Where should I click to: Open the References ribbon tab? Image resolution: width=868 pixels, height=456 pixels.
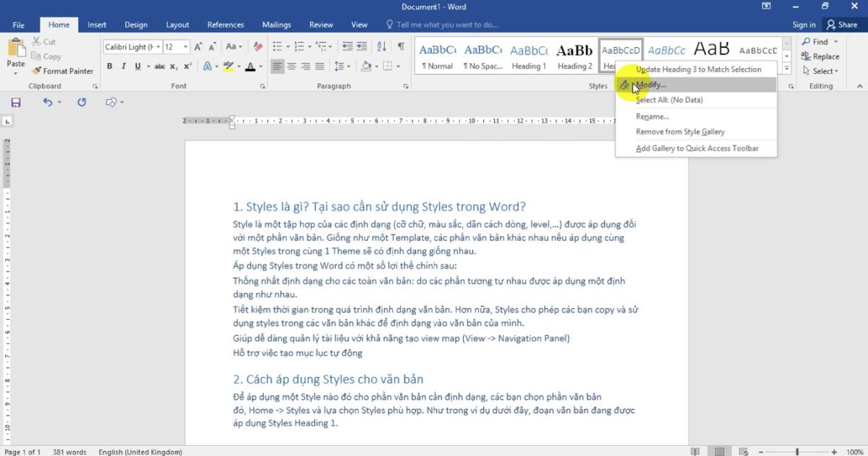pos(226,24)
